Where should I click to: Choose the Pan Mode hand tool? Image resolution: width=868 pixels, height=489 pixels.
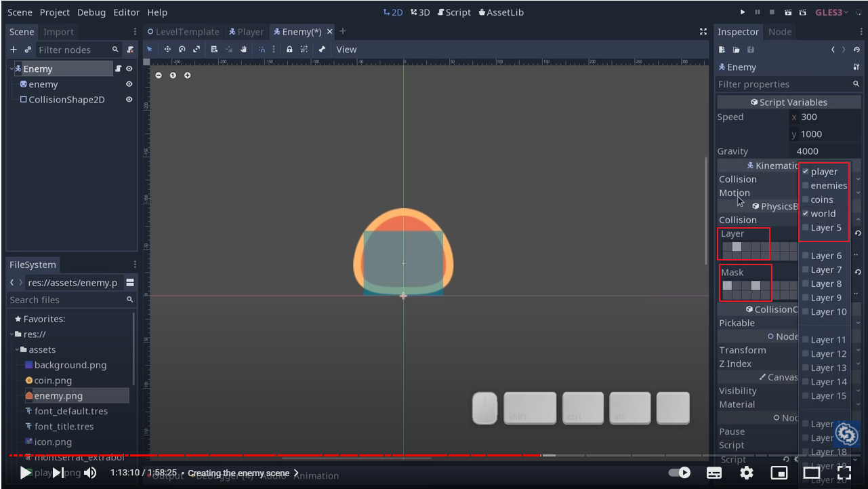click(244, 50)
